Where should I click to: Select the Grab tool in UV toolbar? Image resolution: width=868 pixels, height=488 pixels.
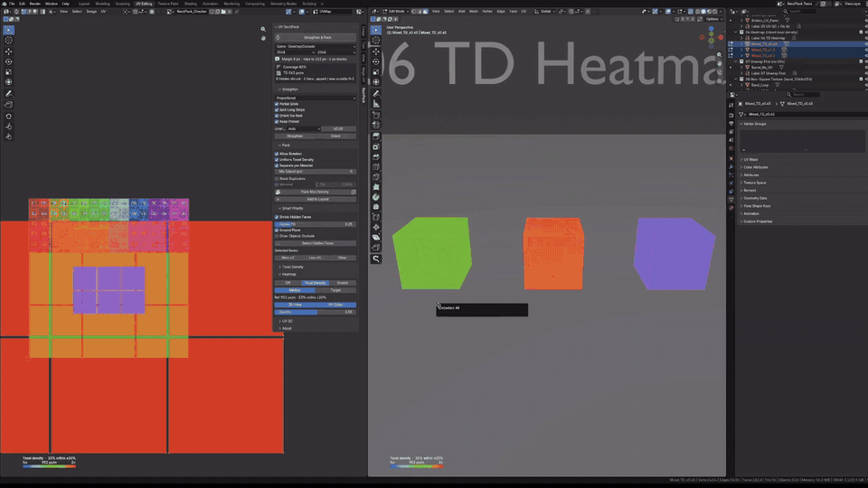(9, 117)
